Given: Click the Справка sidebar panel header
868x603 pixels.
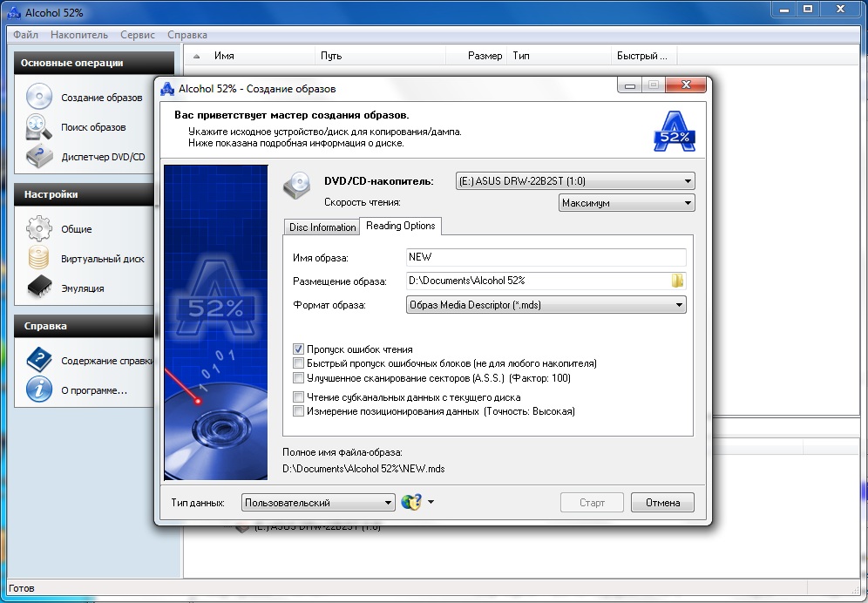Looking at the screenshot, I should click(84, 326).
